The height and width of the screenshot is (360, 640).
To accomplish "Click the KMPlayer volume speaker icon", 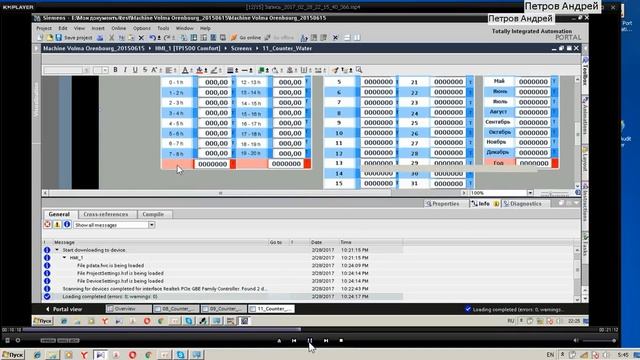I will (x=576, y=340).
